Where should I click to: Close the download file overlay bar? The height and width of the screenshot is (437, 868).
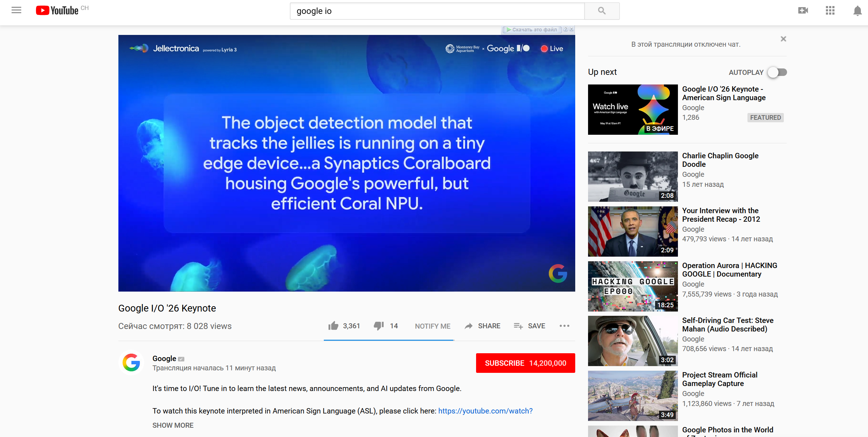[571, 30]
